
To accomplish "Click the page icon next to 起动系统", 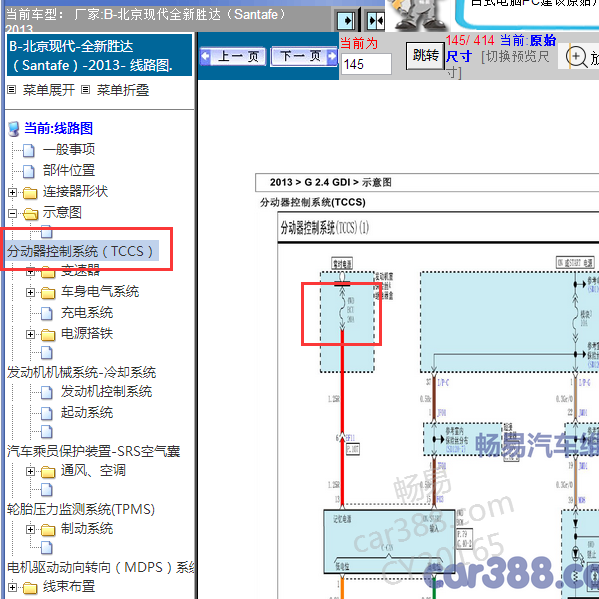I will click(47, 413).
